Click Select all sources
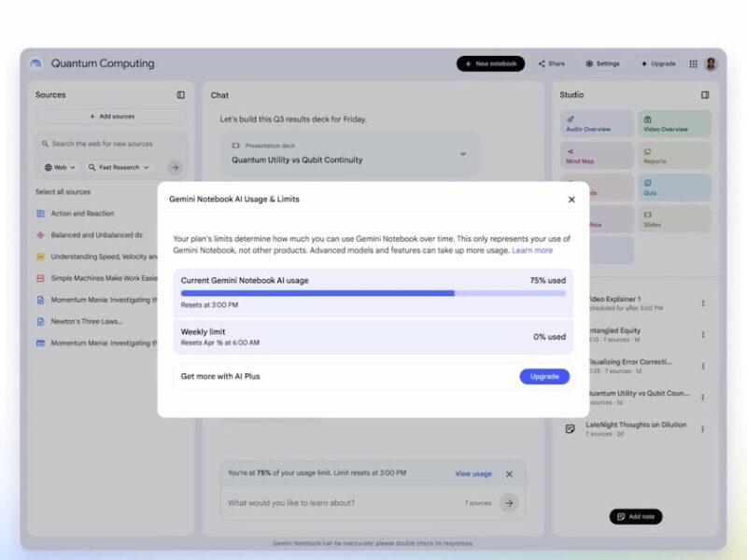Image resolution: width=747 pixels, height=560 pixels. pyautogui.click(x=63, y=192)
